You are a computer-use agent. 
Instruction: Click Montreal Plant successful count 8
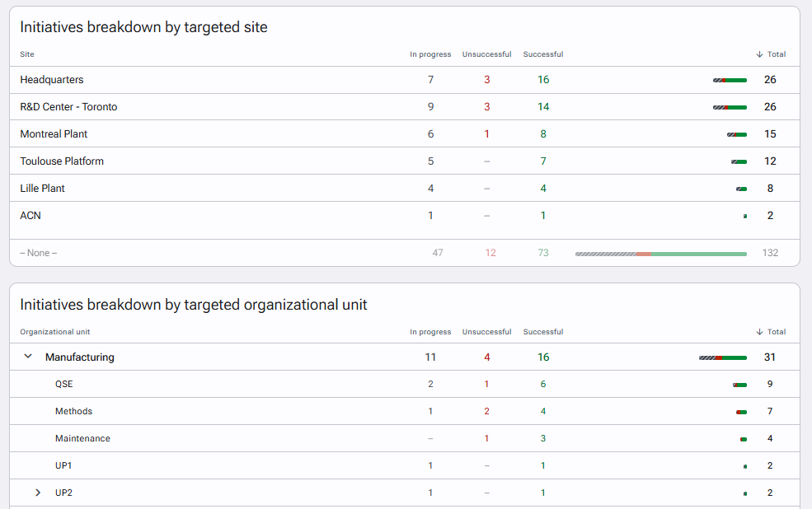(543, 134)
